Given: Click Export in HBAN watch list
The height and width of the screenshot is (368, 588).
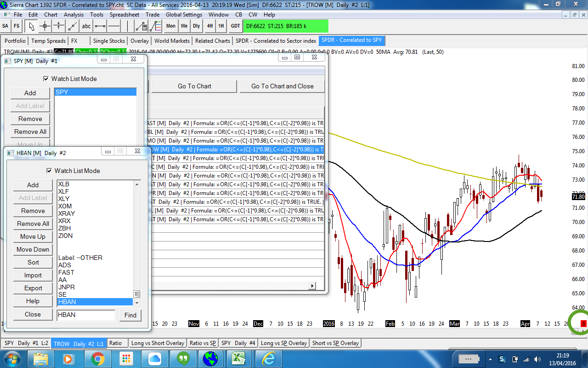Looking at the screenshot, I should (x=33, y=288).
